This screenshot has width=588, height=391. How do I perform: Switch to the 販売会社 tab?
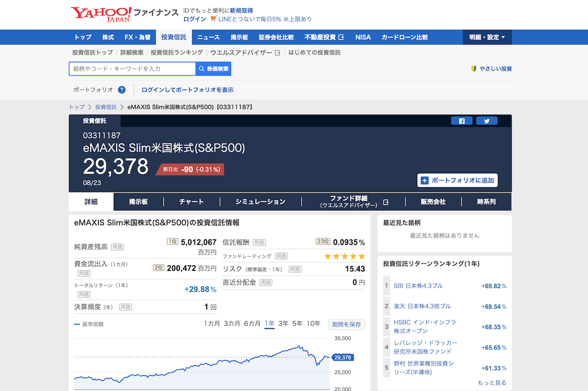(433, 201)
